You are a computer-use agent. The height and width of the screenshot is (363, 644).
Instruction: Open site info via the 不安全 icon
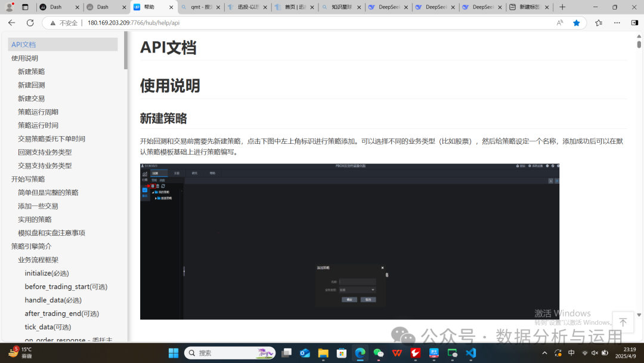pyautogui.click(x=52, y=22)
